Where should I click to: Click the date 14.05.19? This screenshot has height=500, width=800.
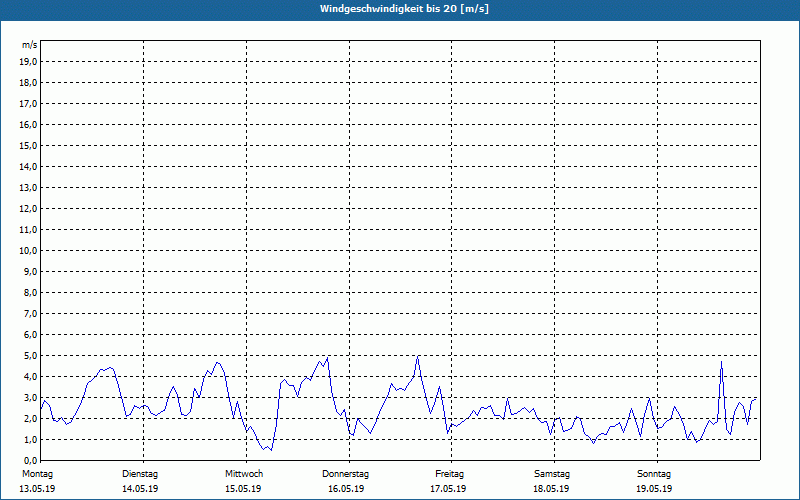[140, 489]
